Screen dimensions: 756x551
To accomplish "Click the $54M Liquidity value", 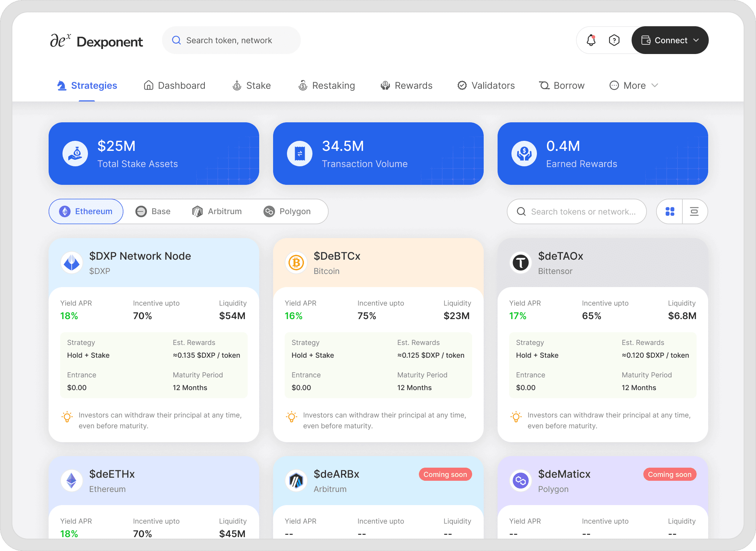I will point(232,316).
